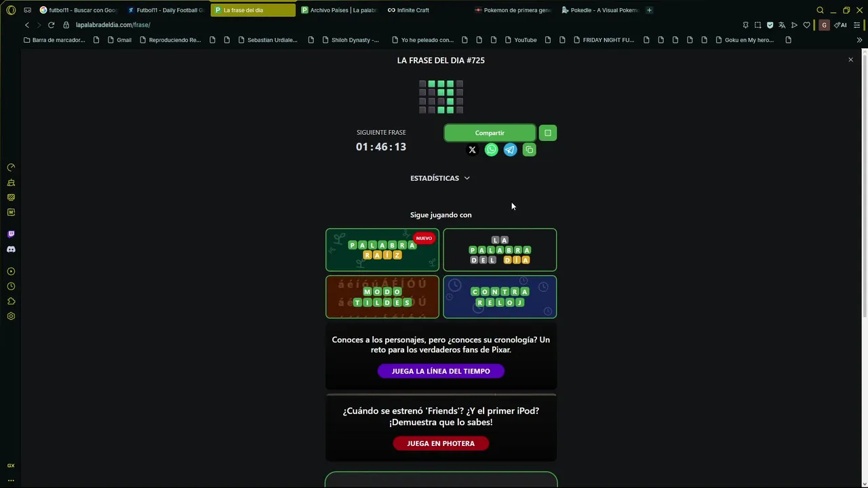Viewport: 868px width, 488px height.
Task: Open history clock in sidebar
Action: [11, 286]
